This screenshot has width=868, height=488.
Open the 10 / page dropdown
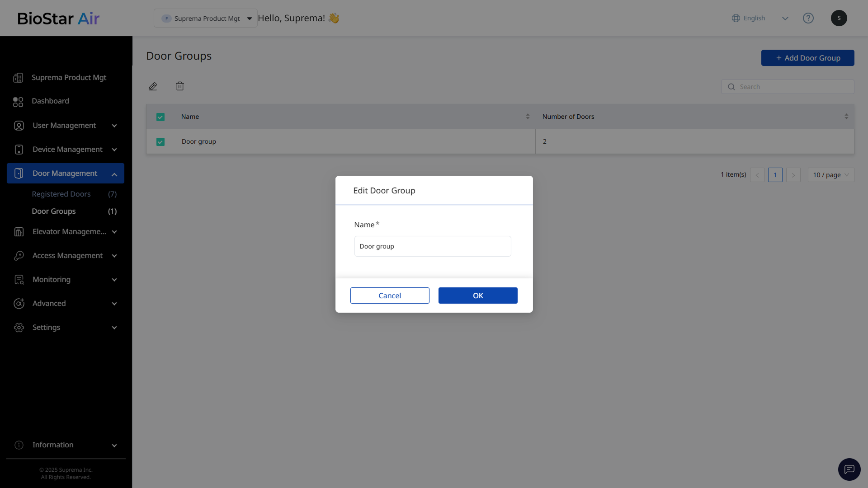point(830,175)
